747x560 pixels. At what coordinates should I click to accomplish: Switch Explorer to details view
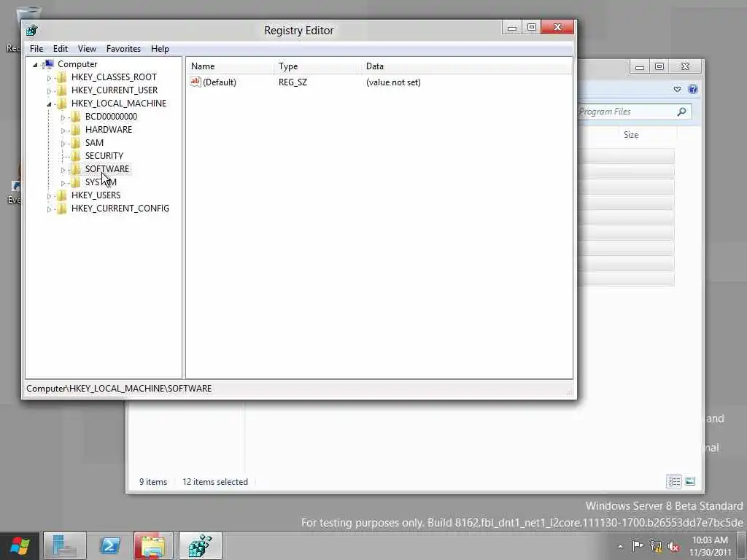673,481
